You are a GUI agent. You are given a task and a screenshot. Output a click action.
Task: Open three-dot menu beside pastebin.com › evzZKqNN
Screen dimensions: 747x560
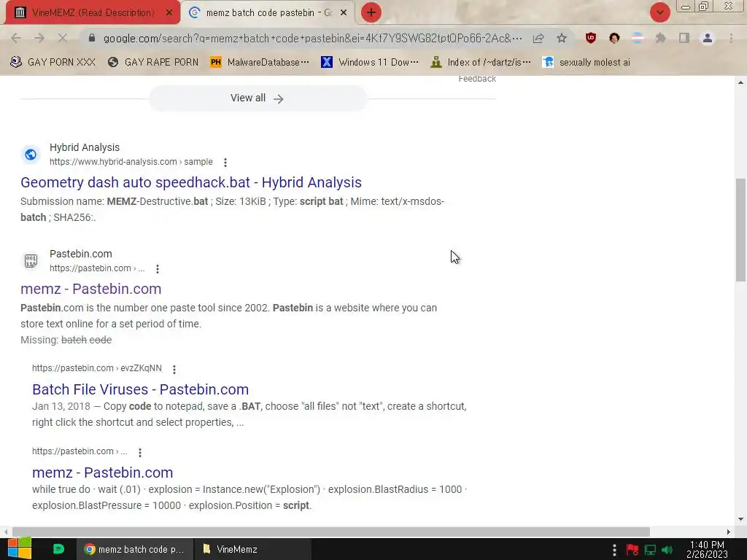174,369
